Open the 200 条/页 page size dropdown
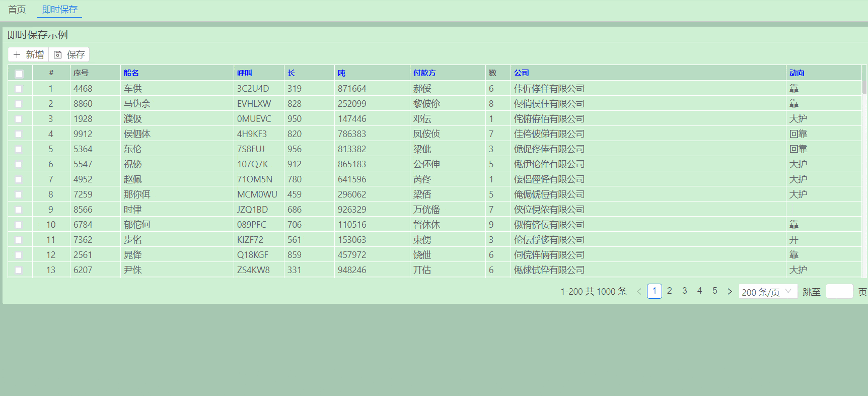 tap(767, 292)
